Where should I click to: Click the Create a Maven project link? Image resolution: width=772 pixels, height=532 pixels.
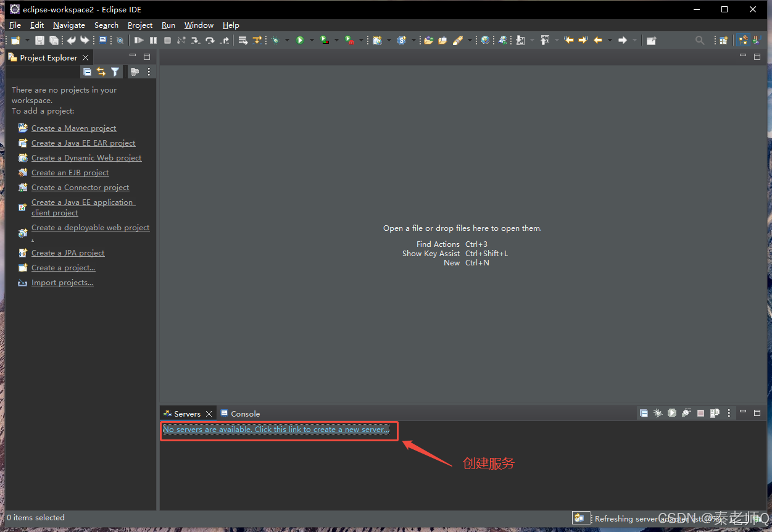[x=74, y=128]
